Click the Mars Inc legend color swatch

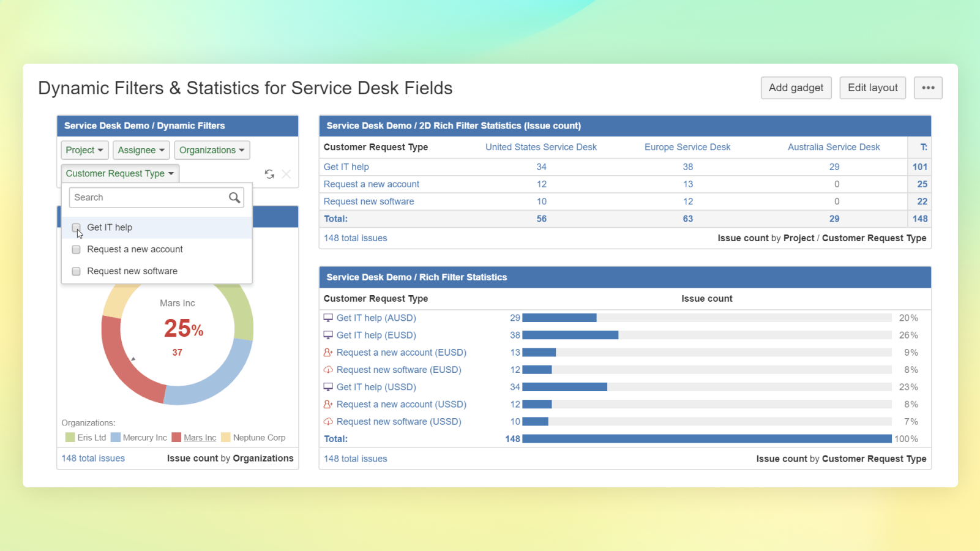pyautogui.click(x=178, y=437)
